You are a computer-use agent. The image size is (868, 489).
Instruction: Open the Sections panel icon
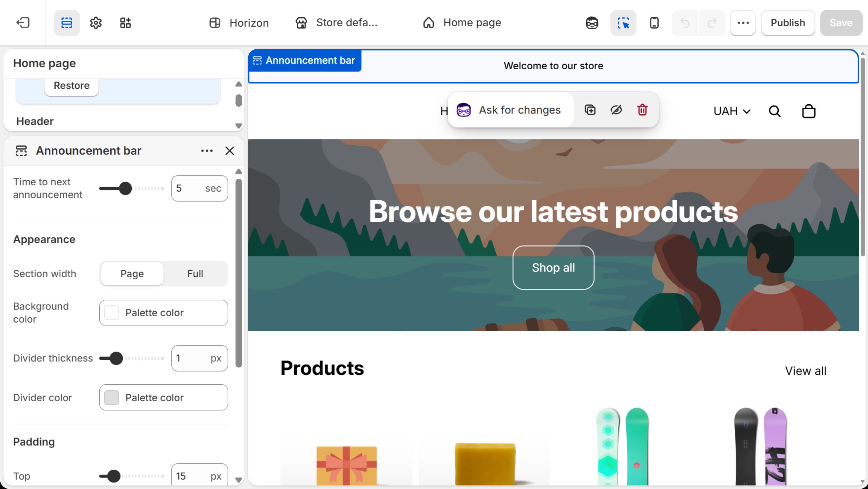(x=67, y=23)
